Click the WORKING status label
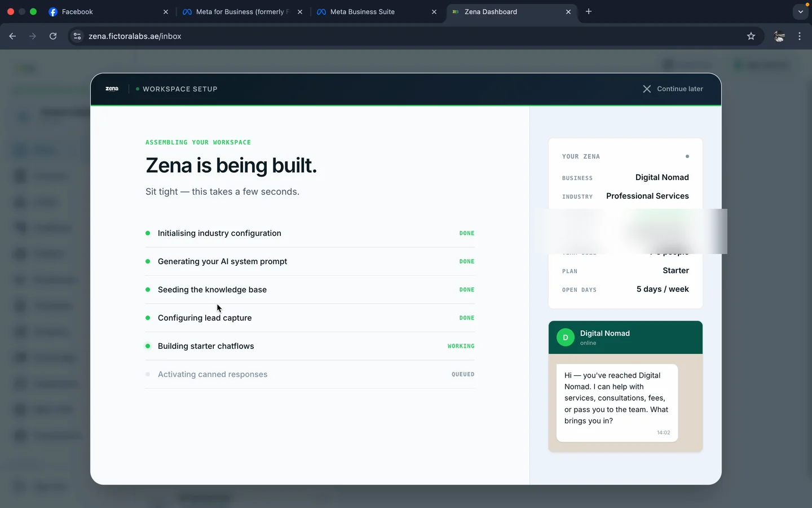The height and width of the screenshot is (508, 812). pos(461,346)
